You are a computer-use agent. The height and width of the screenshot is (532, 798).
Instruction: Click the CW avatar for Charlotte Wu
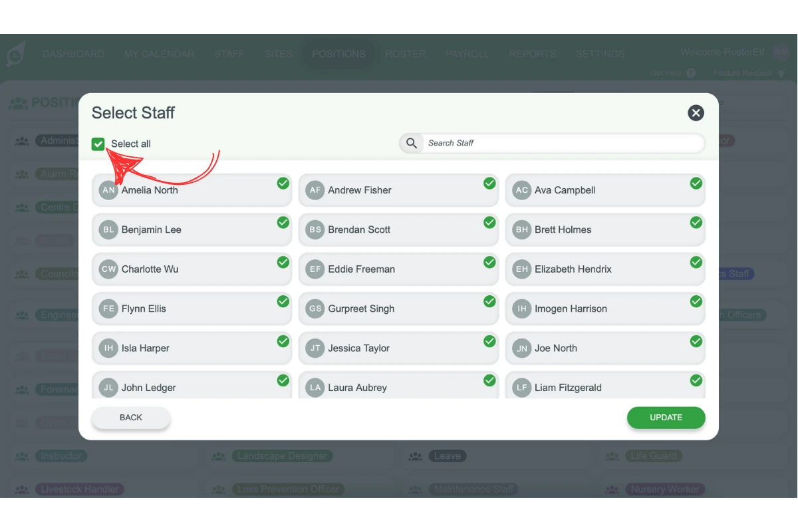[x=108, y=269]
